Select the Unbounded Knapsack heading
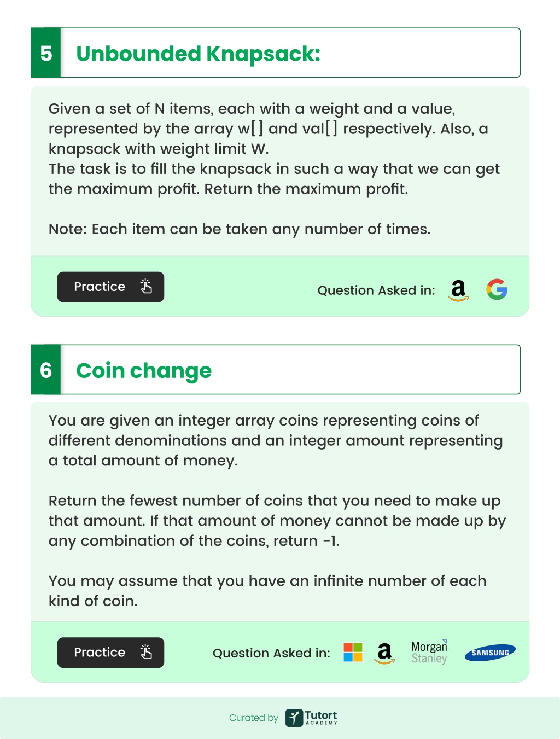 tap(198, 54)
